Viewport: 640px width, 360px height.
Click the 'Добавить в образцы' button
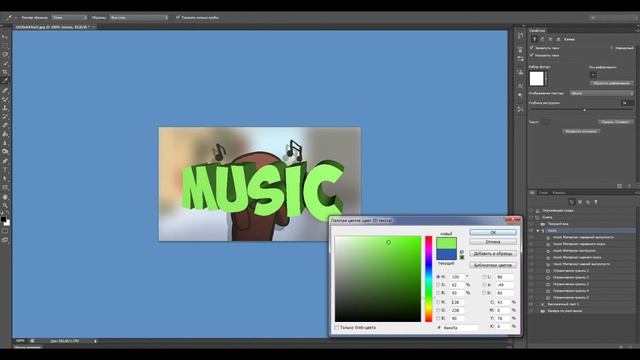coord(493,253)
